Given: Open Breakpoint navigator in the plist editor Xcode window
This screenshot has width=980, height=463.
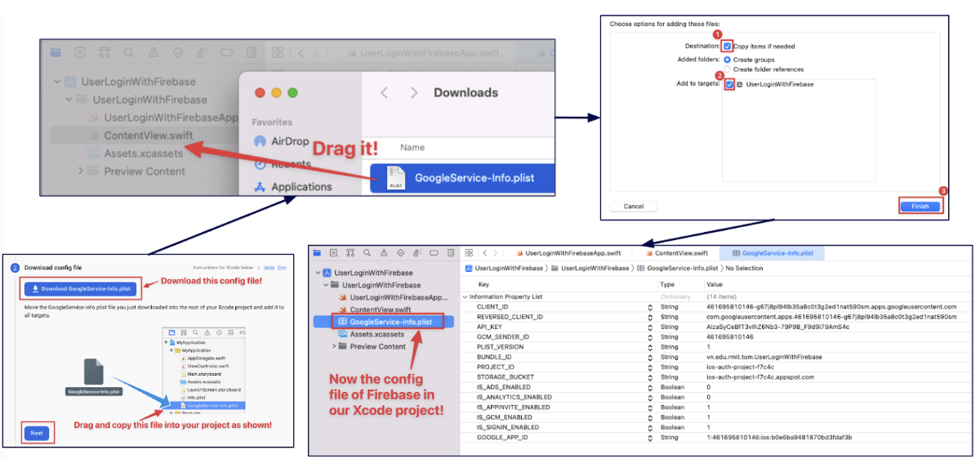Looking at the screenshot, I should (434, 253).
